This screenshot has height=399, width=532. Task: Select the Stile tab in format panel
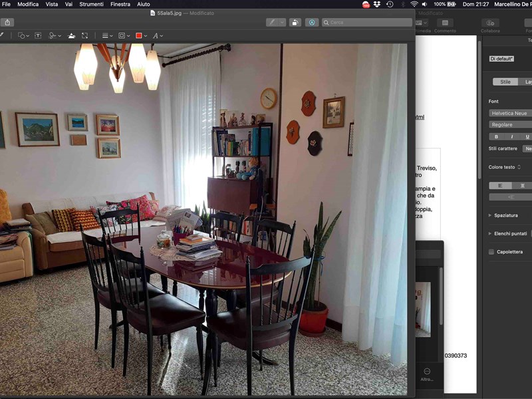pyautogui.click(x=505, y=82)
